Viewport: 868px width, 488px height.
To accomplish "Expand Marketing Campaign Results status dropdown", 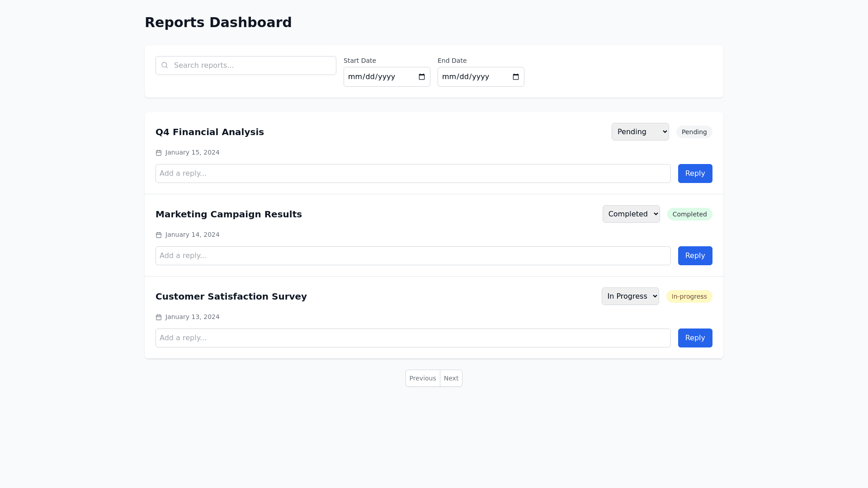I will coord(631,214).
